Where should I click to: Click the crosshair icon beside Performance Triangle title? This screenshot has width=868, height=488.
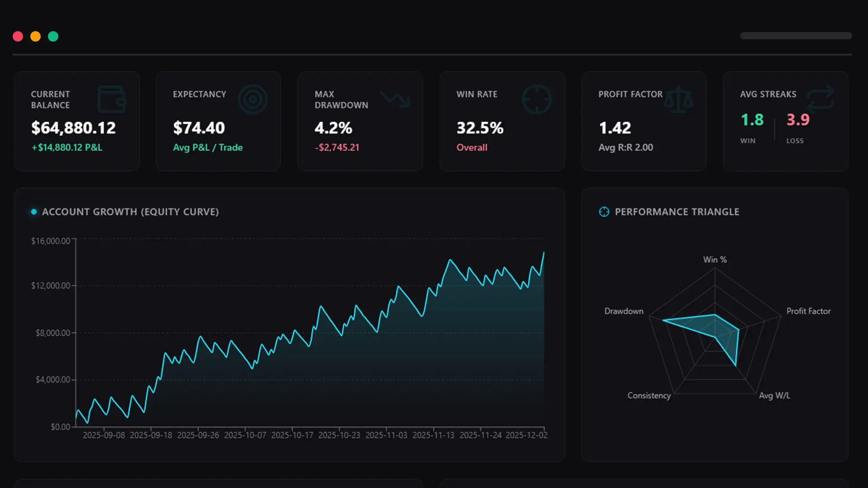click(604, 211)
